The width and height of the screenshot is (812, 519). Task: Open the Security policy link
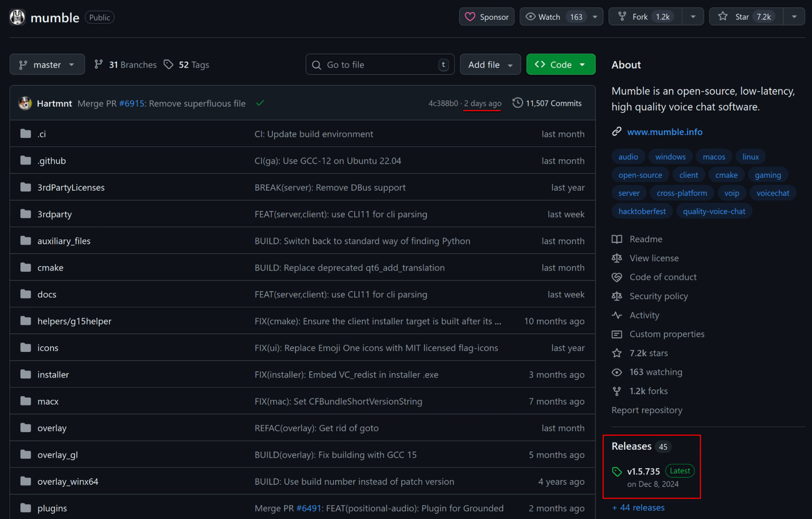(x=658, y=296)
